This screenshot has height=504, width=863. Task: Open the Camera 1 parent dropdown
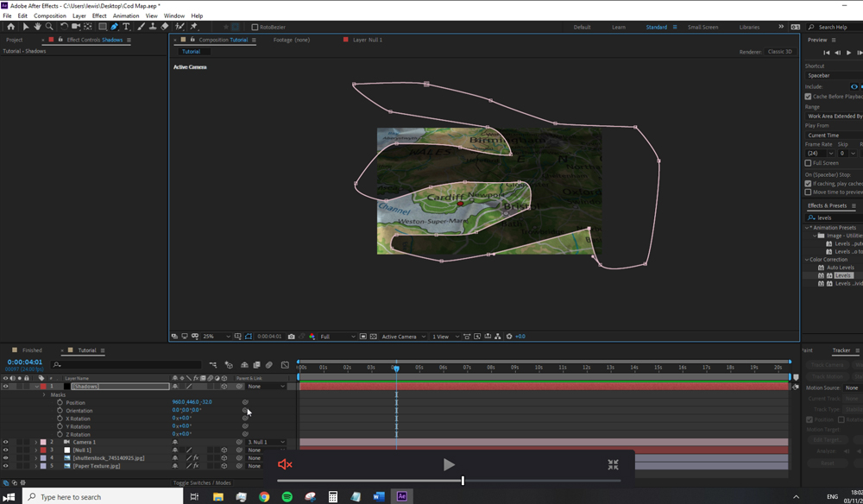click(x=267, y=442)
